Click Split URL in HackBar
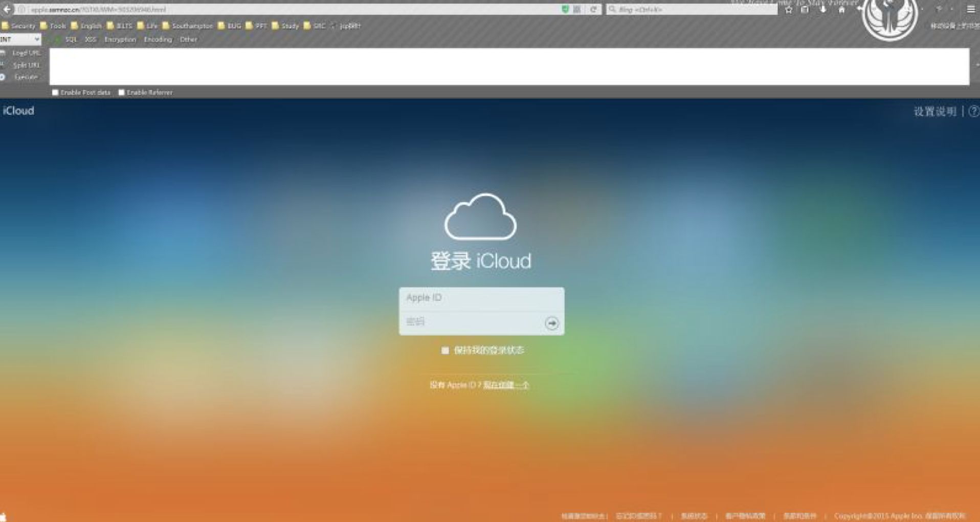980x522 pixels. pyautogui.click(x=26, y=65)
